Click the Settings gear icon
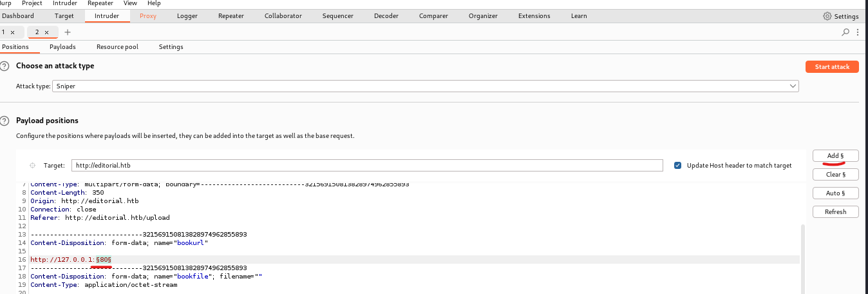The image size is (868, 294). 827,16
